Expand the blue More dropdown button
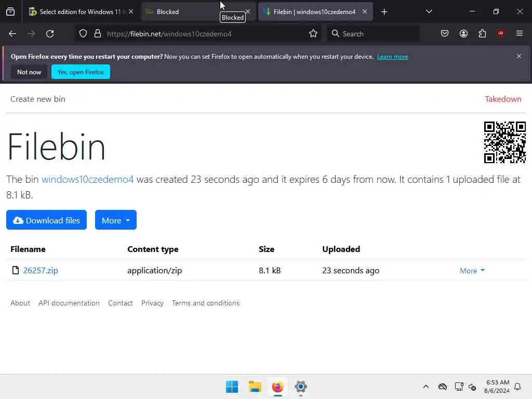 click(116, 220)
